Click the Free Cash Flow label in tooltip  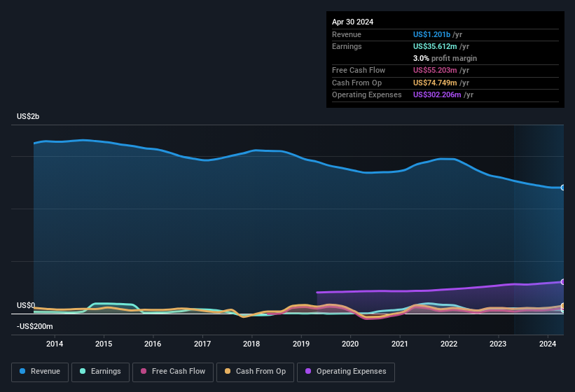359,70
